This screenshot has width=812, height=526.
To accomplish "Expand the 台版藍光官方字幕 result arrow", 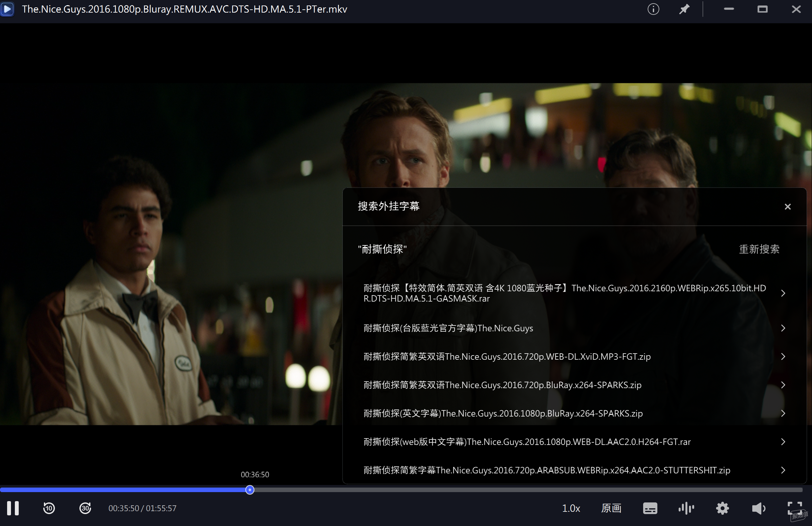I will (783, 328).
